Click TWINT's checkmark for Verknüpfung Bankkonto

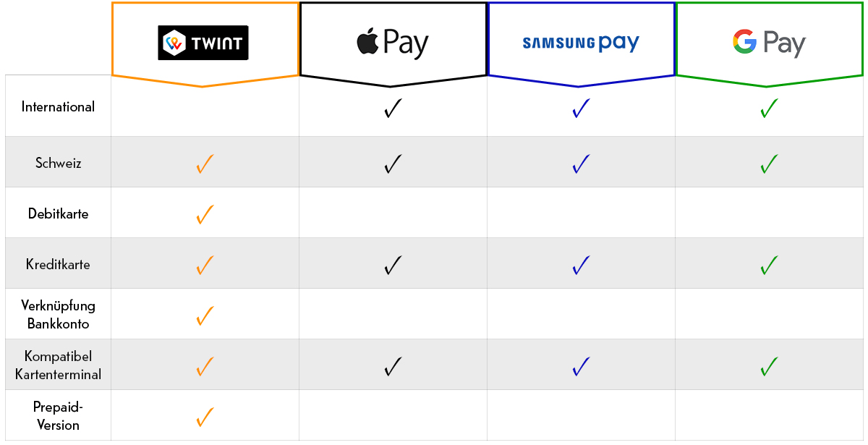[x=205, y=316]
